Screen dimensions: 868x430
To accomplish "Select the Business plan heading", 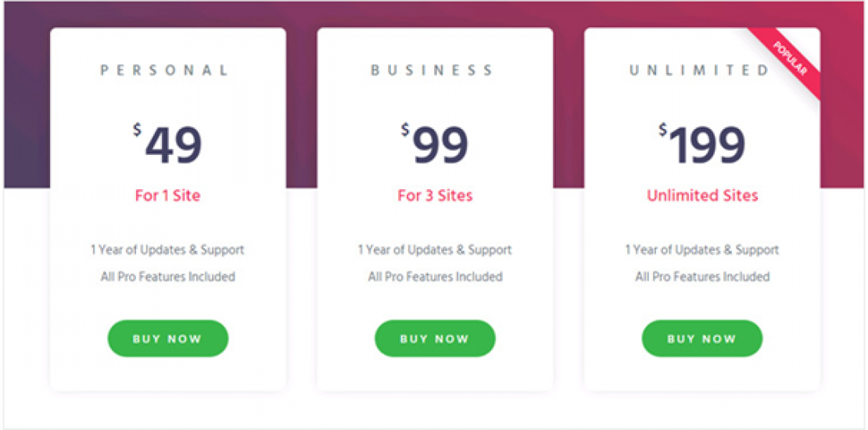I will (x=434, y=70).
